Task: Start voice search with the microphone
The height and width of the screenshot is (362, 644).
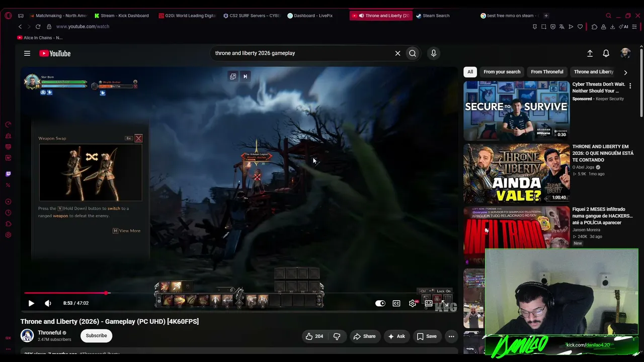Action: pos(434,53)
